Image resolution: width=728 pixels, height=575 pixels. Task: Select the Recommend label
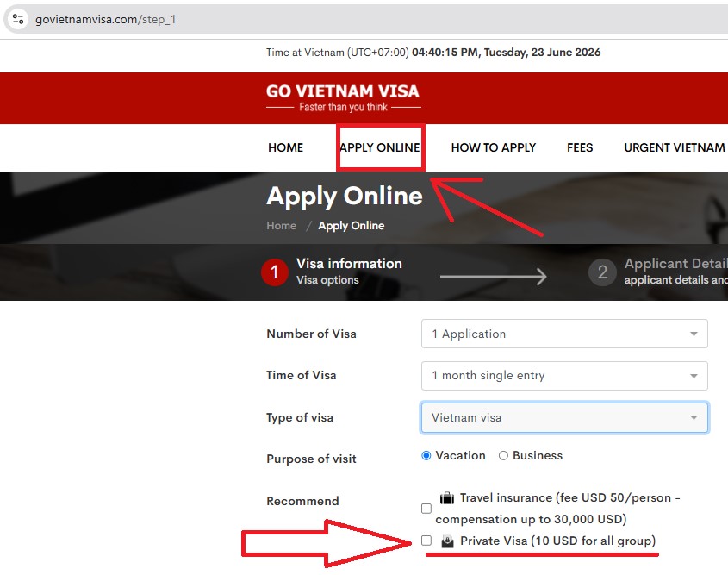pyautogui.click(x=302, y=501)
